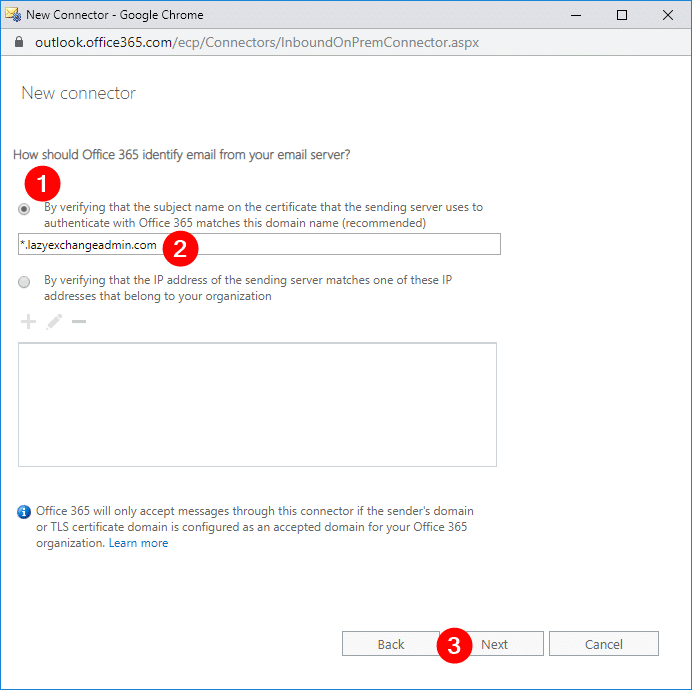Click the IP address option label text
Screen dimensions: 692x690
click(248, 288)
